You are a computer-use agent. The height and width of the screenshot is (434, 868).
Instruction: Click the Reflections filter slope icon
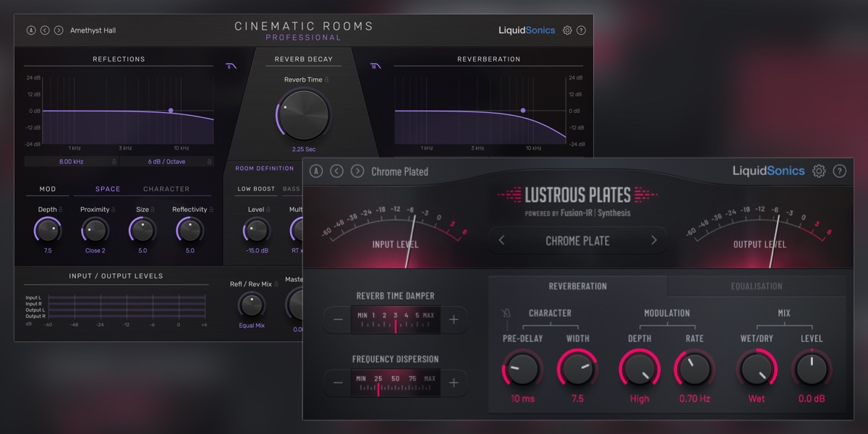pyautogui.click(x=231, y=66)
